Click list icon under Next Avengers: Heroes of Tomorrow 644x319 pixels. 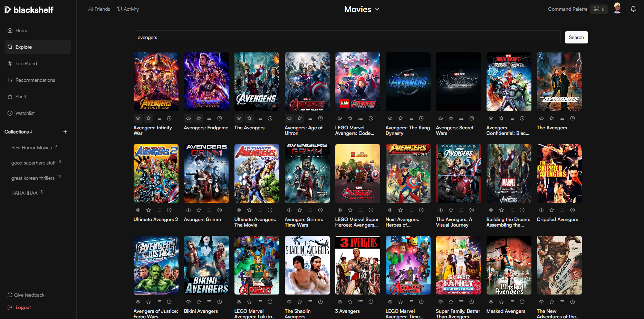[411, 210]
